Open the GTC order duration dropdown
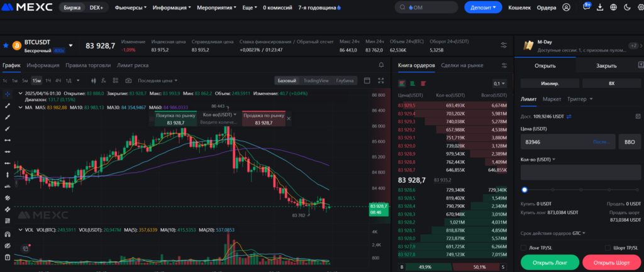 pos(579,233)
